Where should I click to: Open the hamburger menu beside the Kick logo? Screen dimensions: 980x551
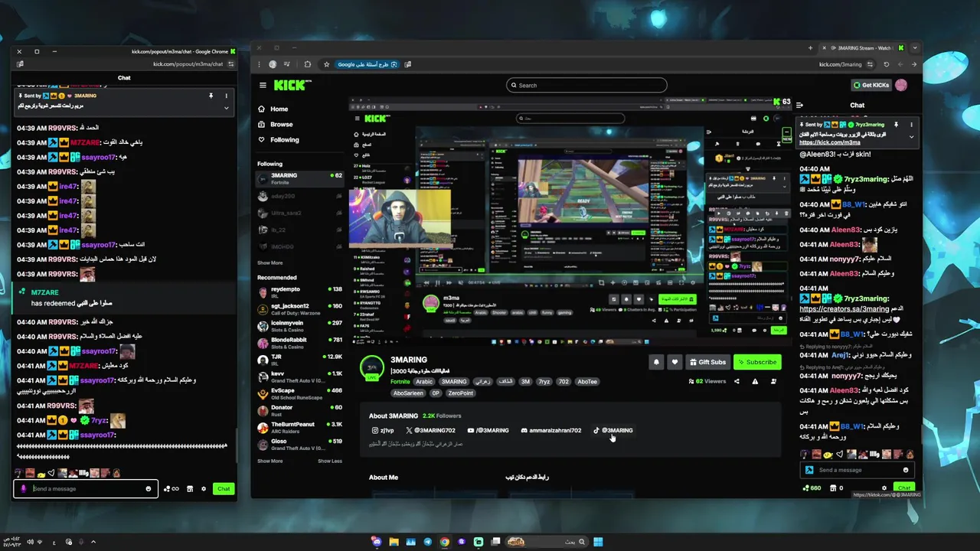[x=263, y=85]
